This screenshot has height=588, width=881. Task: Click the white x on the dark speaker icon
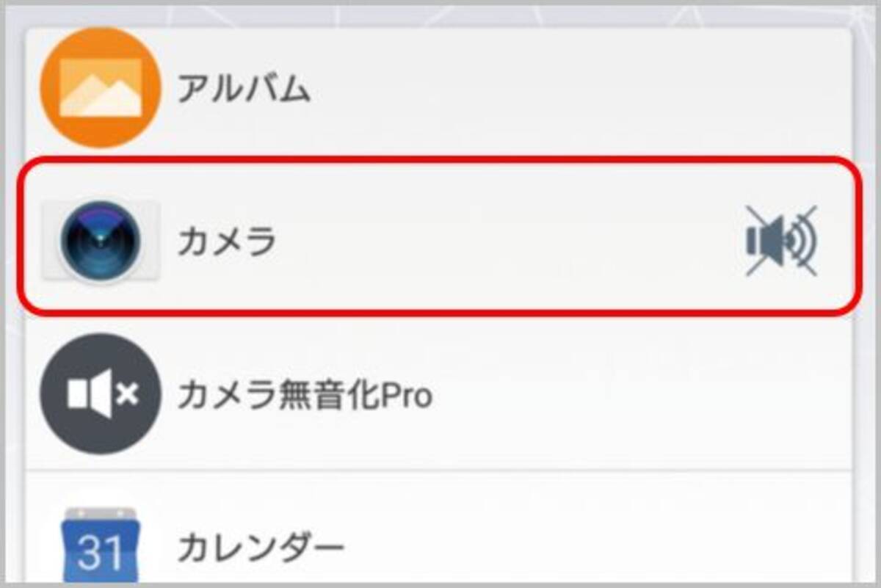tap(127, 395)
